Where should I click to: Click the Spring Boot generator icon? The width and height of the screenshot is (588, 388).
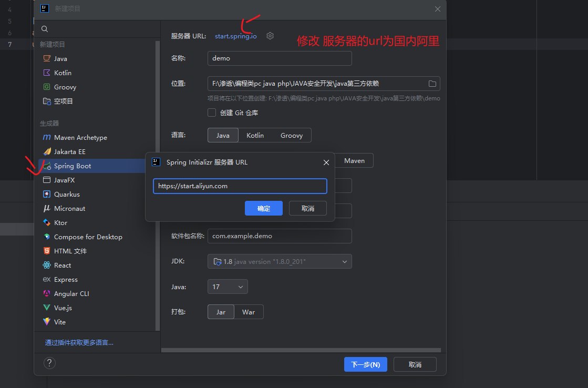47,166
